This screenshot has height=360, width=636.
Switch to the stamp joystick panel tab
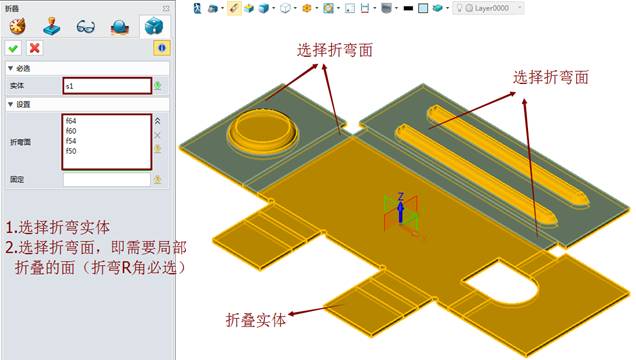pos(52,26)
